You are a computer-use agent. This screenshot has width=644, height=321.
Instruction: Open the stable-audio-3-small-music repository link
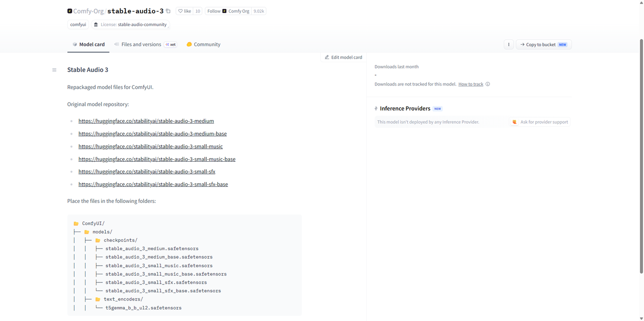coord(150,146)
